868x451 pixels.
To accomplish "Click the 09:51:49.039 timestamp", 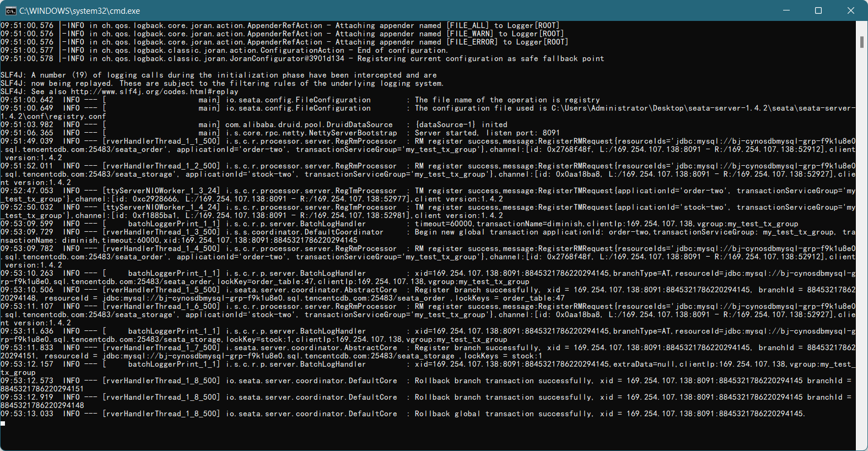I will point(26,141).
